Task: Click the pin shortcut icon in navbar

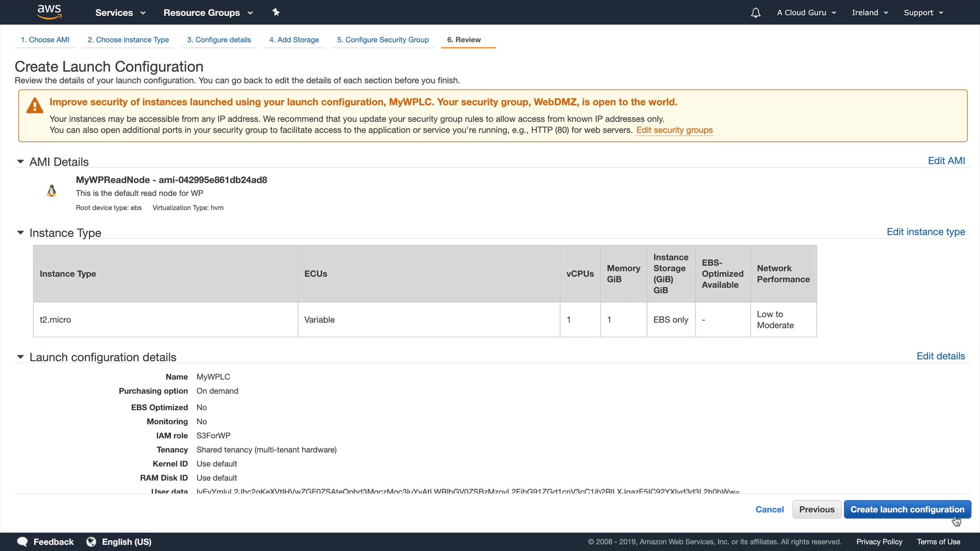Action: 276,12
